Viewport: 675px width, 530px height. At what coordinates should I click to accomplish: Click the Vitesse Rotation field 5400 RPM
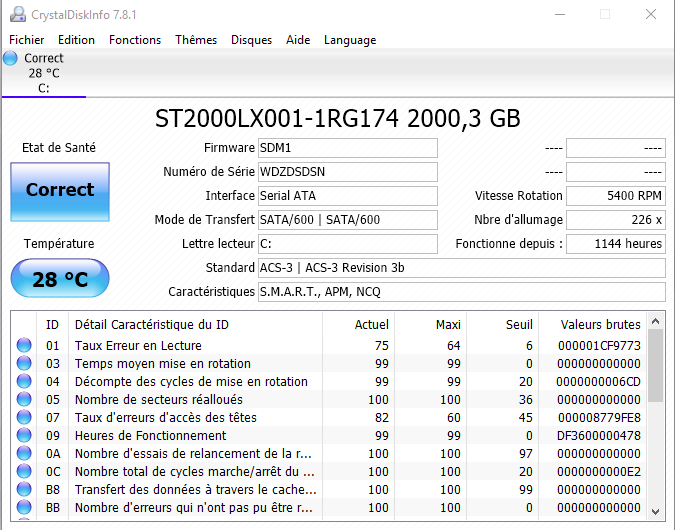(x=616, y=196)
